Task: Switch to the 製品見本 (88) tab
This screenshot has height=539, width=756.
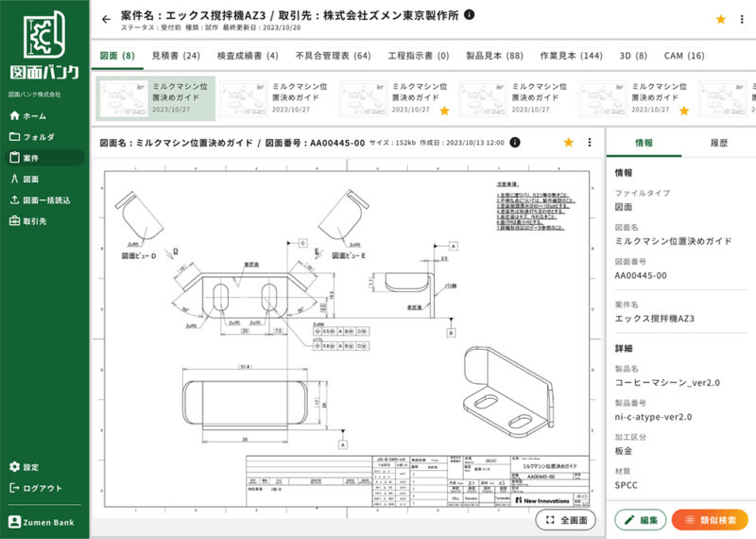Action: click(x=494, y=56)
